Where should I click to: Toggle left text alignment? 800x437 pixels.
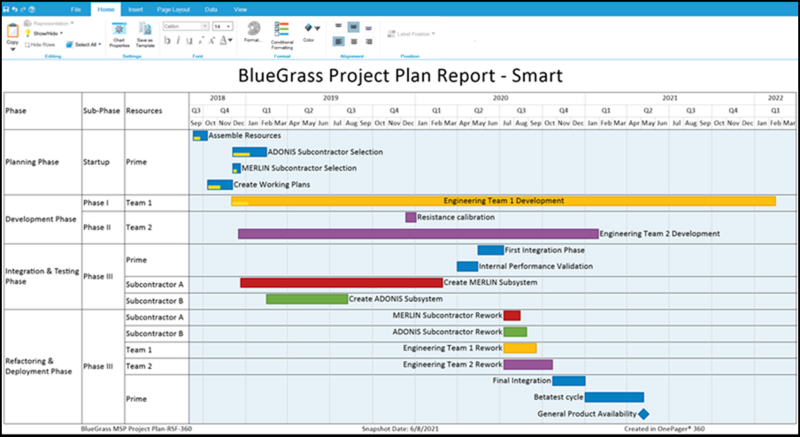click(338, 41)
